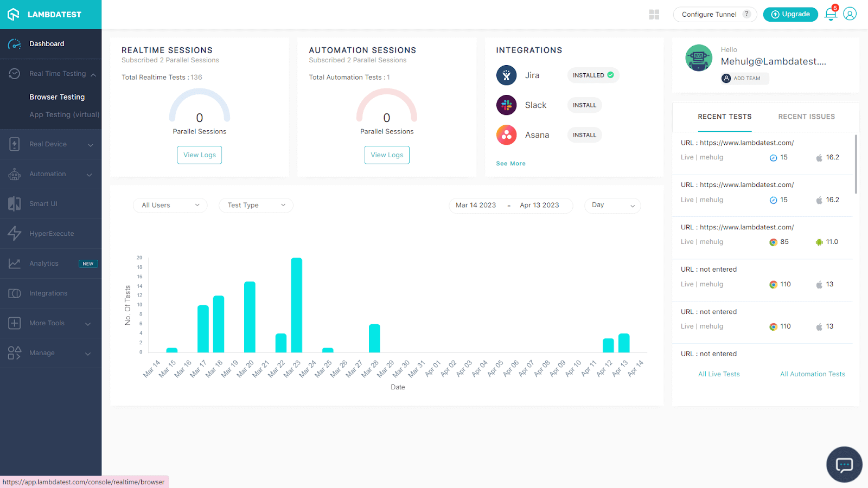Install the Slack integration
Viewport: 868px width, 488px height.
(584, 105)
